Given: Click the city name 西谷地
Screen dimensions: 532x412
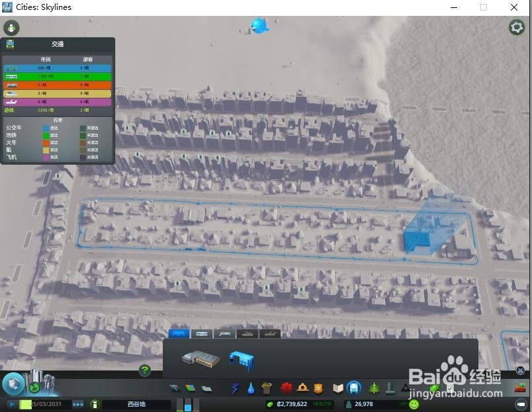Looking at the screenshot, I should 136,404.
